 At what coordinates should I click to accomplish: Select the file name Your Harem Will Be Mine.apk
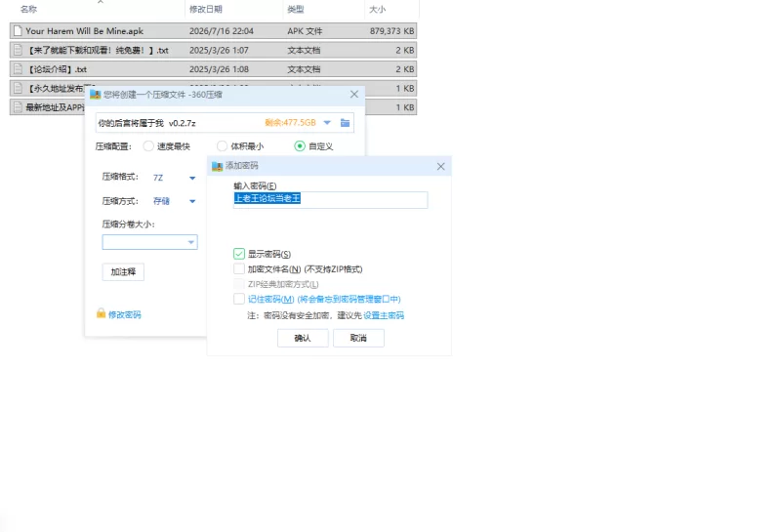[x=84, y=31]
